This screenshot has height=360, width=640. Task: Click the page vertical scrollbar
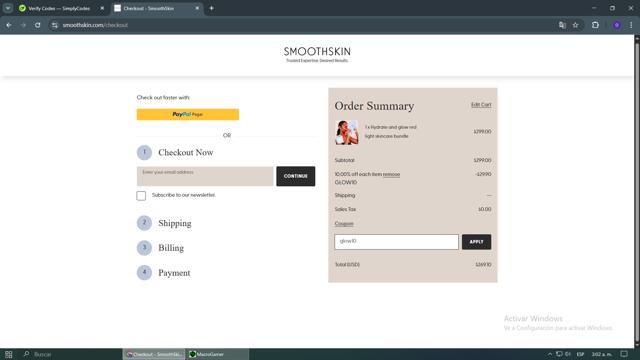click(x=637, y=191)
